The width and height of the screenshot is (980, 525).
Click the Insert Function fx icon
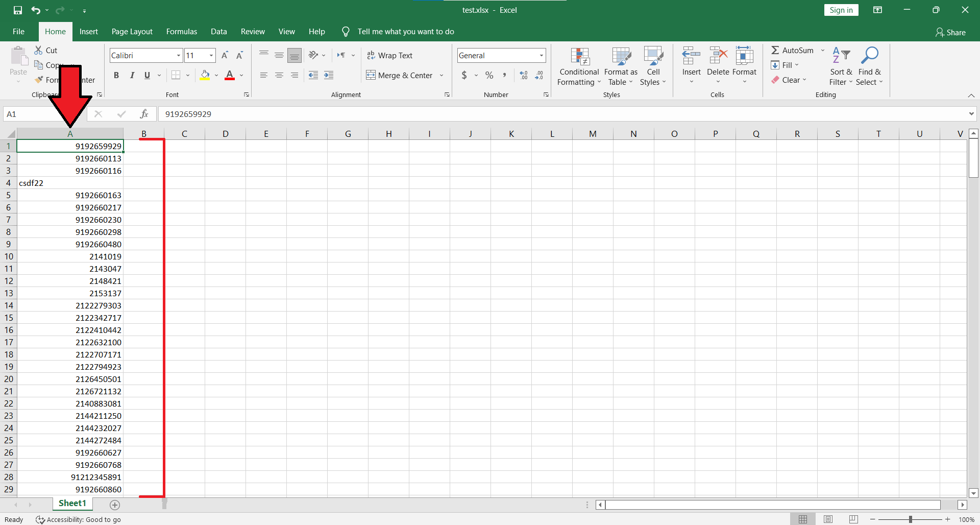point(144,114)
